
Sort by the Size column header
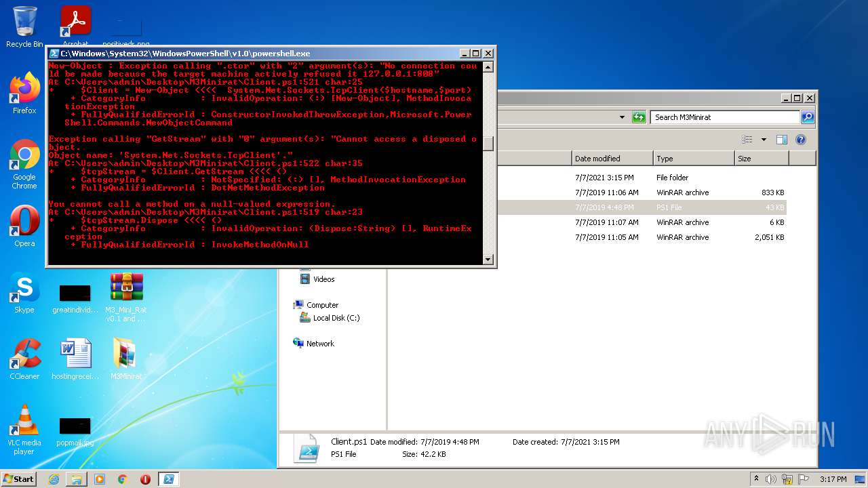pyautogui.click(x=762, y=159)
